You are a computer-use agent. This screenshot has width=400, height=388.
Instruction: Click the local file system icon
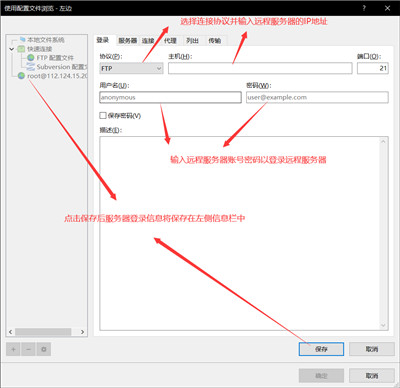[x=22, y=40]
